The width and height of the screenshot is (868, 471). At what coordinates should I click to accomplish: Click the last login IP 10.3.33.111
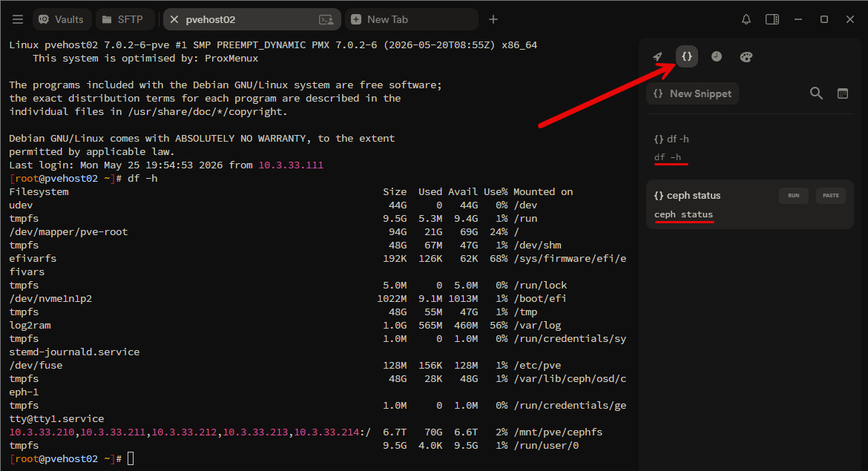pos(291,165)
